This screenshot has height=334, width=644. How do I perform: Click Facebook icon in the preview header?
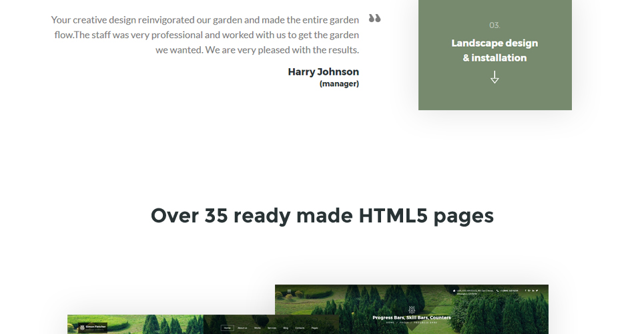point(525,291)
